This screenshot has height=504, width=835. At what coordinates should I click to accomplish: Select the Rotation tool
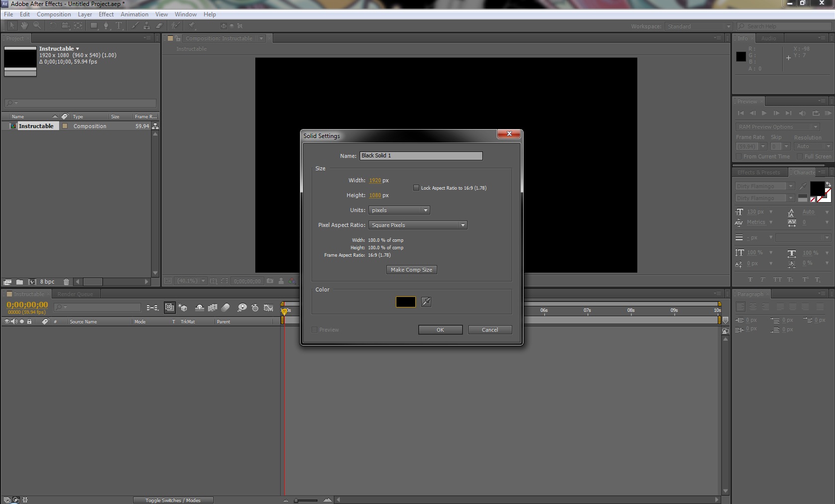53,25
